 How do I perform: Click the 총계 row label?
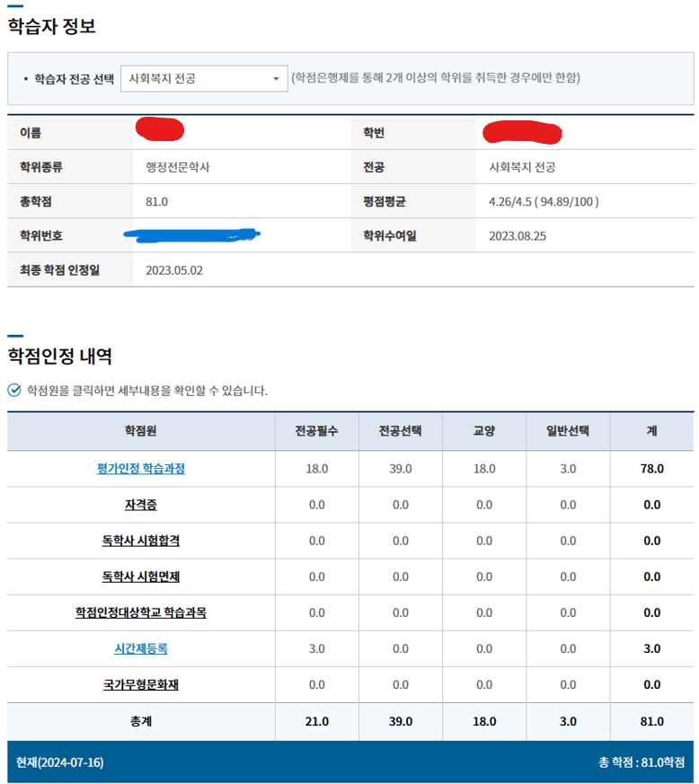(x=140, y=721)
